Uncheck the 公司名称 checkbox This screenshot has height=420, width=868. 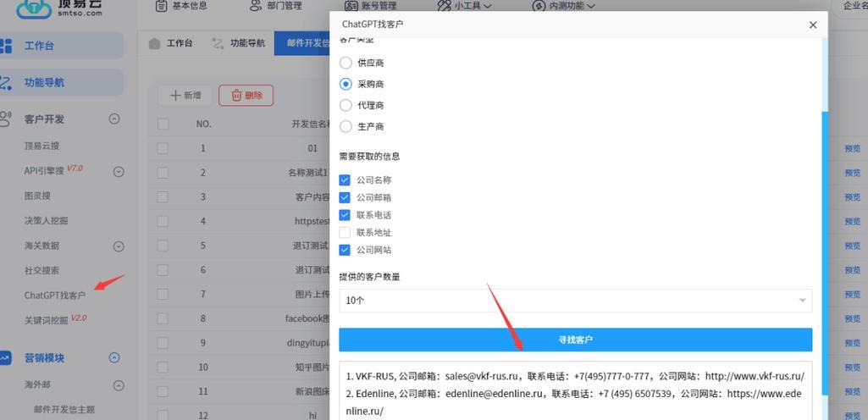point(345,180)
